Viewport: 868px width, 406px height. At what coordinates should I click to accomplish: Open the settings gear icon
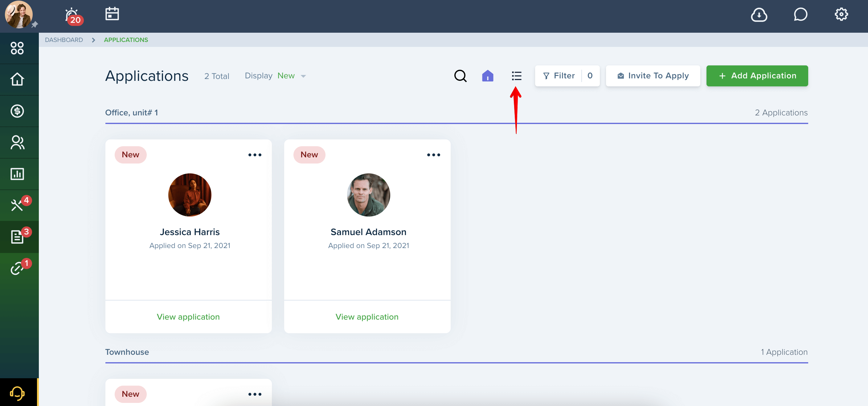(x=841, y=14)
